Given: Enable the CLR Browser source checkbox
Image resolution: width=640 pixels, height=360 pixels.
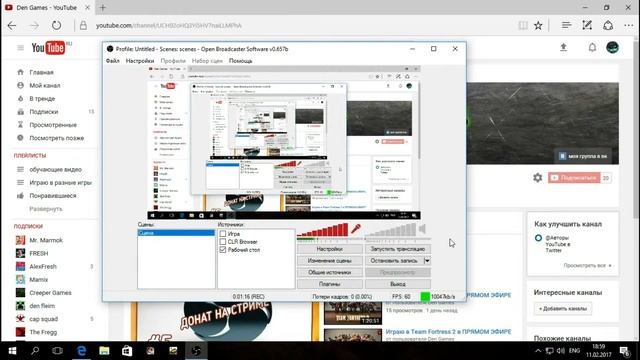Looking at the screenshot, I should pyautogui.click(x=223, y=242).
